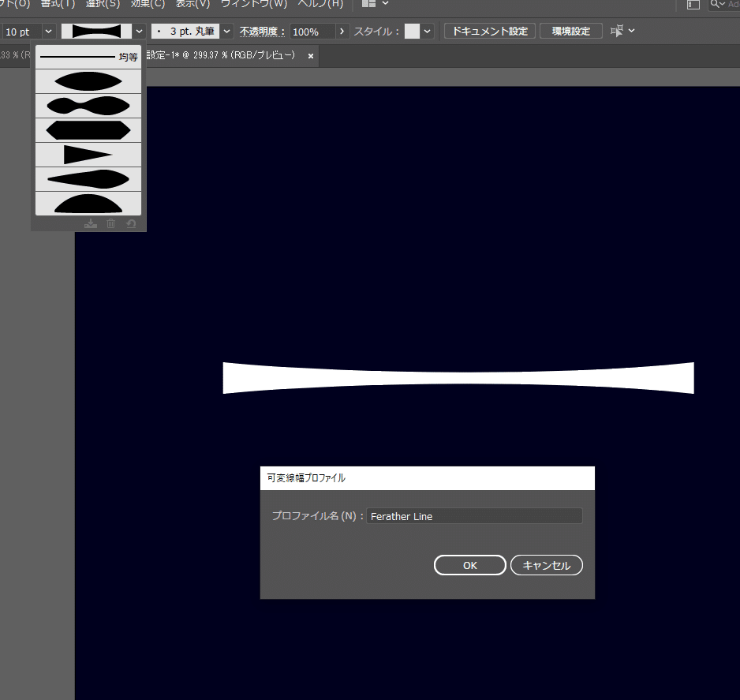740x700 pixels.
Task: Click the align-to selection icon
Action: coord(617,31)
